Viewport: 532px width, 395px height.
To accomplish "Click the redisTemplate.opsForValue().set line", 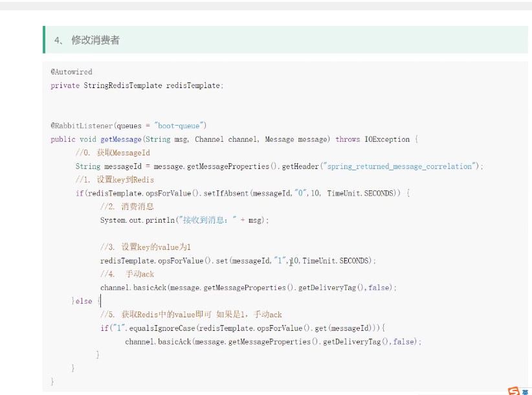I will [238, 260].
